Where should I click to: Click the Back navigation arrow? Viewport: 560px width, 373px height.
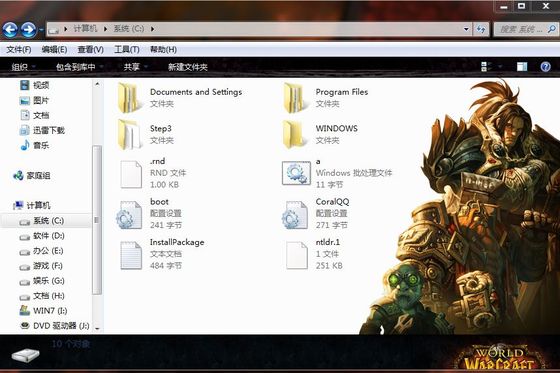pyautogui.click(x=10, y=30)
